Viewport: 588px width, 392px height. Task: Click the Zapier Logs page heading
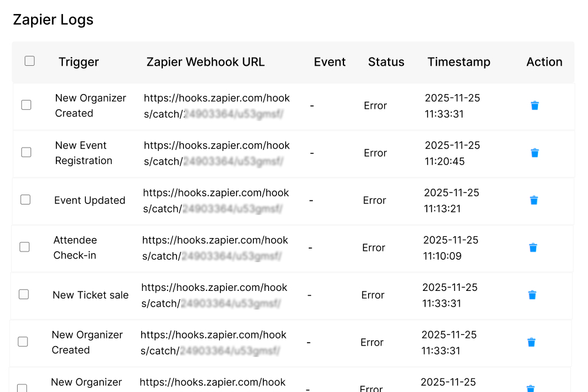(53, 19)
